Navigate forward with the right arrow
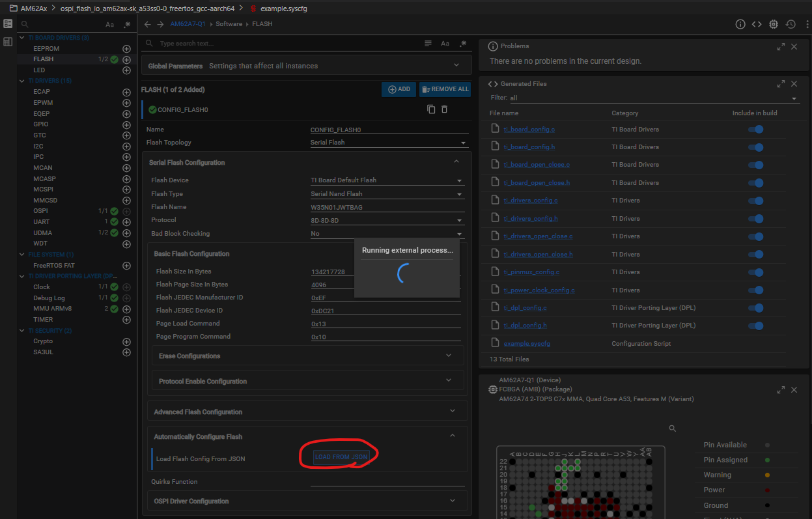The image size is (812, 519). click(x=160, y=24)
